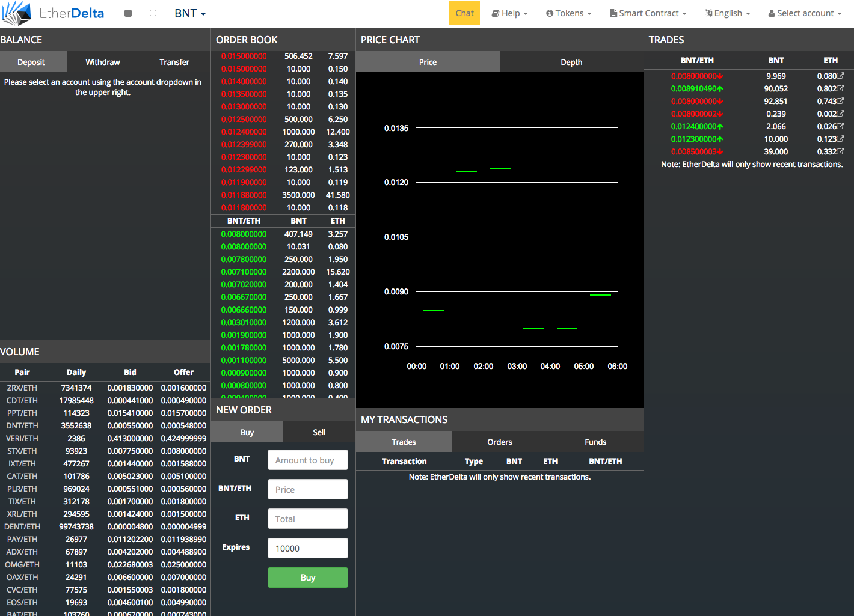
Task: Open transaction link for 0.123 ETH trade
Action: click(841, 139)
